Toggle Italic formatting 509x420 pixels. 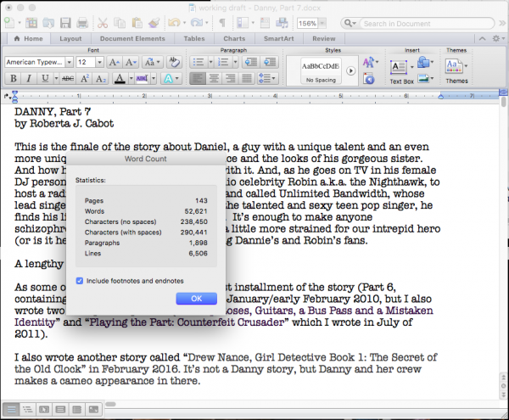(29, 79)
